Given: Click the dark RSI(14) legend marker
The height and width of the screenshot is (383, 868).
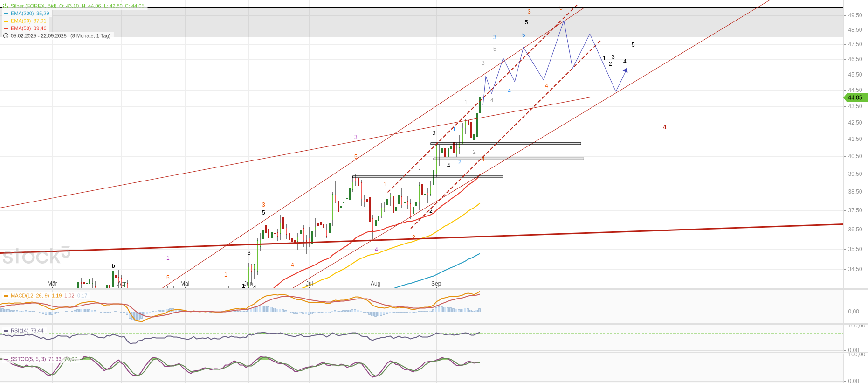Looking at the screenshot, I should pos(6,331).
